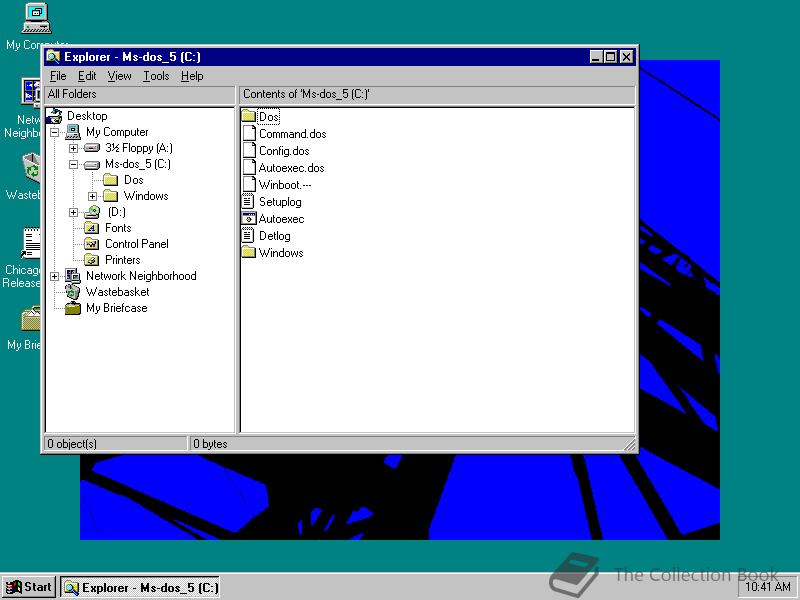The height and width of the screenshot is (600, 800).
Task: Click the 'Config.dos' file name
Action: 284,151
